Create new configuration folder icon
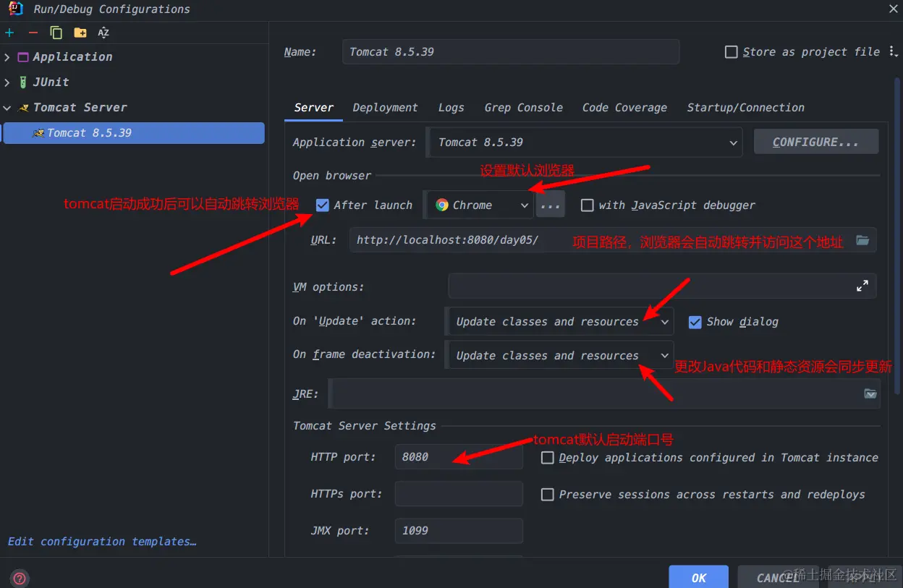The width and height of the screenshot is (903, 588). [80, 33]
